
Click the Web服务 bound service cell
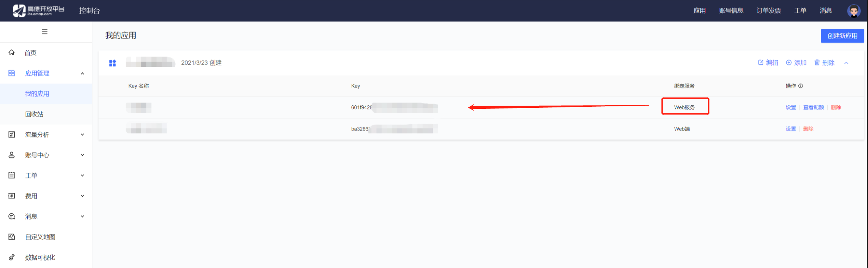tap(685, 107)
